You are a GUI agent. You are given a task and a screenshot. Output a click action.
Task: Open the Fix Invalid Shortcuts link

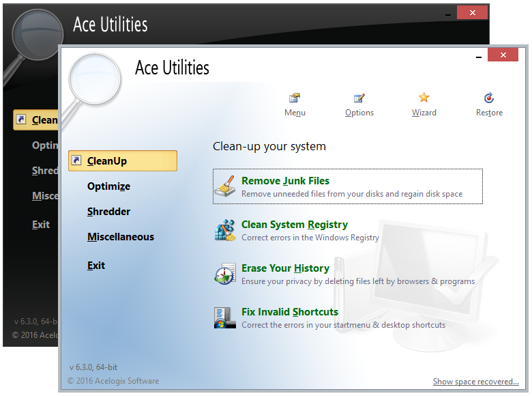pyautogui.click(x=290, y=311)
